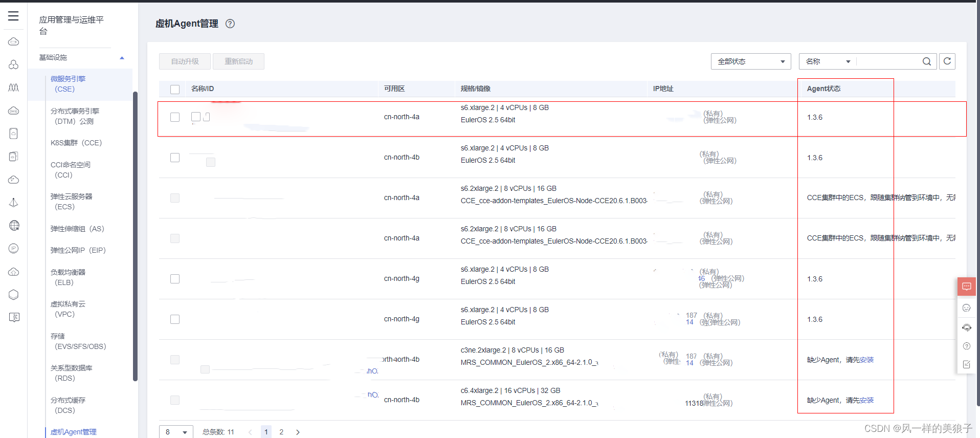Screen dimensions: 980x438
Task: Check the first row cn-north-4a s6.xlarge.2 checkbox
Action: coord(175,117)
